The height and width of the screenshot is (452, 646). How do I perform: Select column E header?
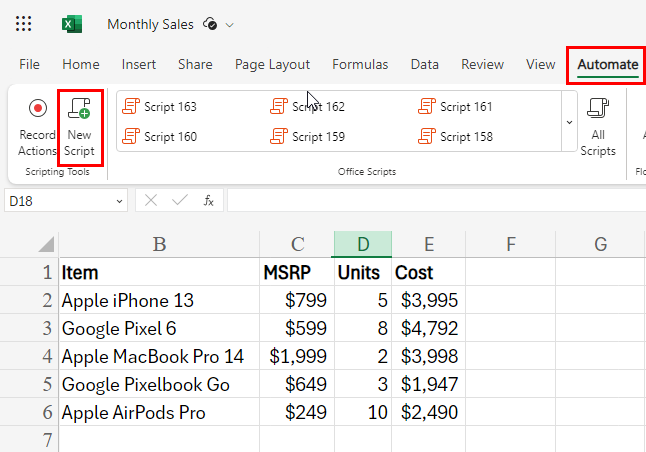pyautogui.click(x=428, y=244)
